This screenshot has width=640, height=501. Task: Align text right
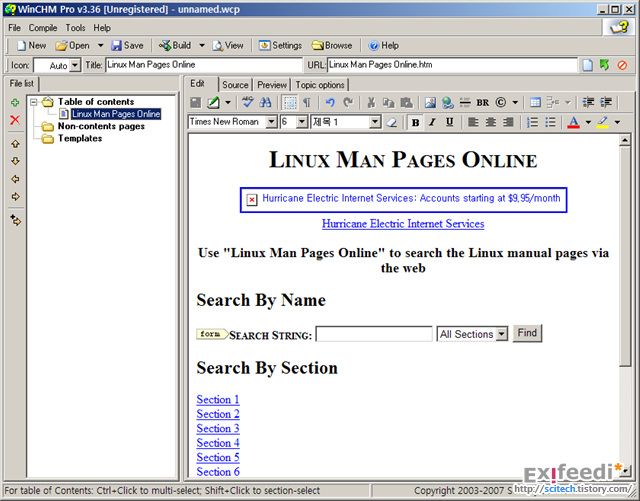(x=508, y=122)
